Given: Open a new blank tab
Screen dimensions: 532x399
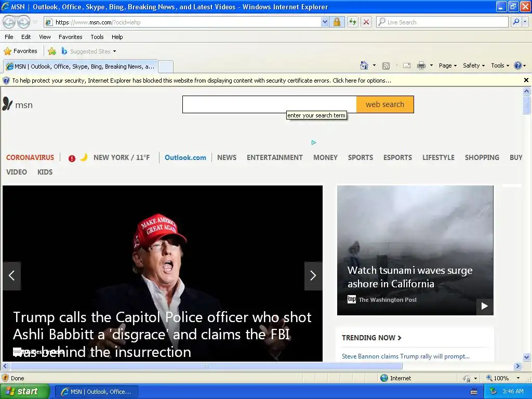Looking at the screenshot, I should (x=166, y=66).
